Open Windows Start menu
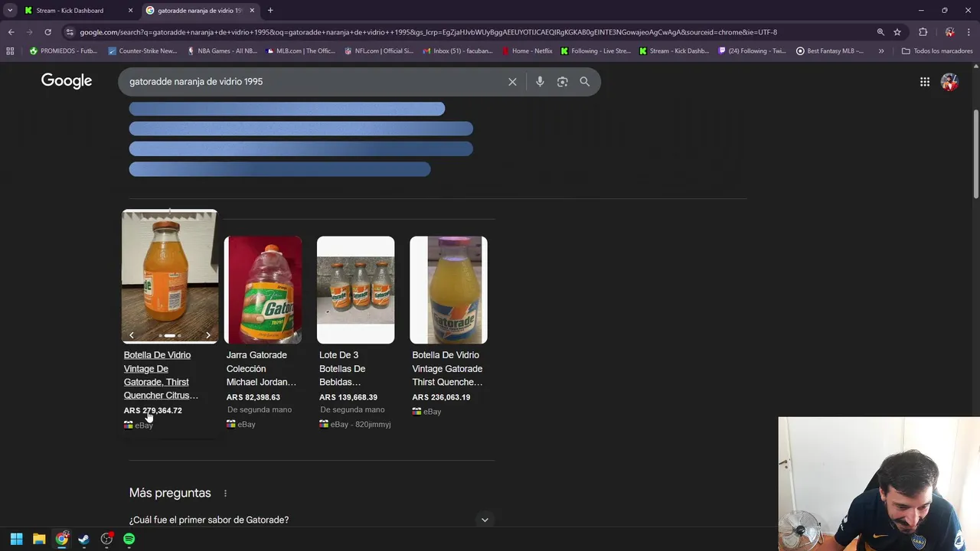980x551 pixels. coord(16,539)
